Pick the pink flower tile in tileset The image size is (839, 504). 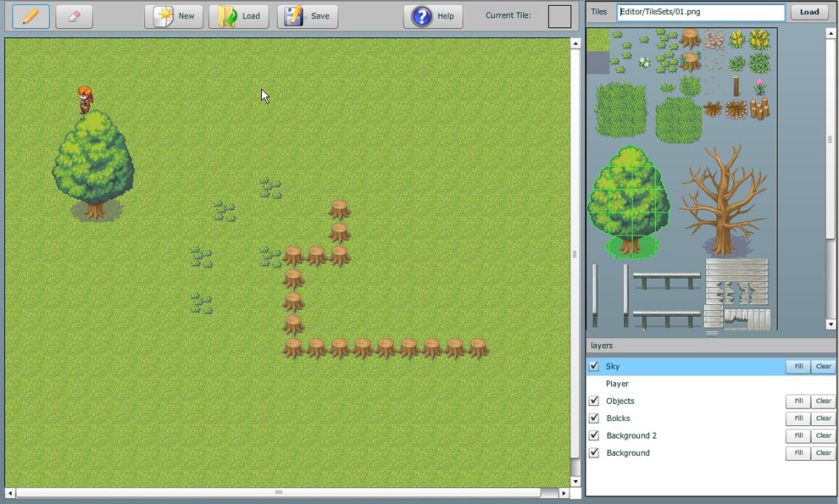click(759, 86)
